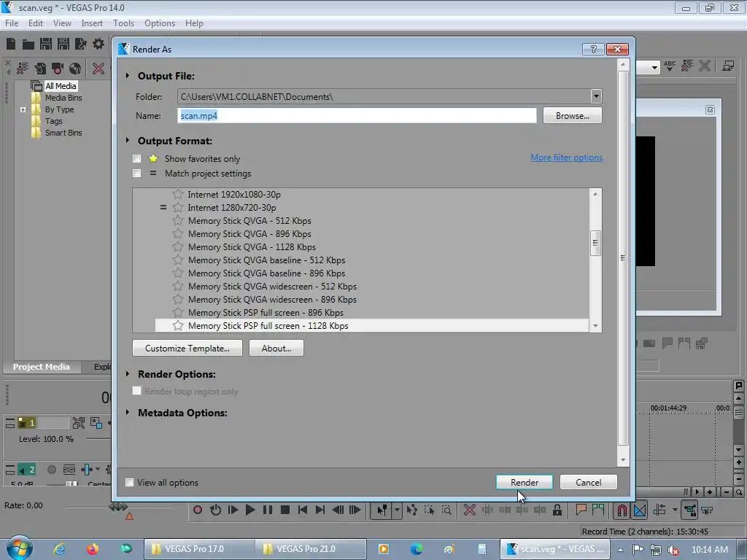The height and width of the screenshot is (560, 747).
Task: Open the File menu
Action: click(12, 23)
